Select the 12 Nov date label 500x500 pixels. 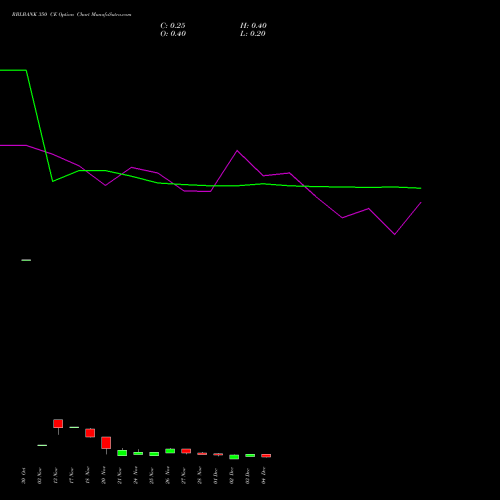tap(55, 476)
